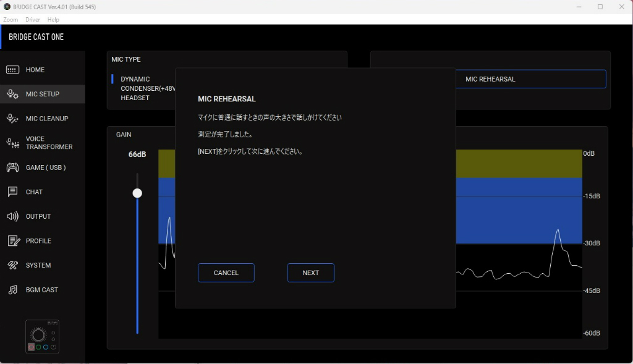Click the 66dB gain value
Screen dimensions: 633x364
(137, 154)
